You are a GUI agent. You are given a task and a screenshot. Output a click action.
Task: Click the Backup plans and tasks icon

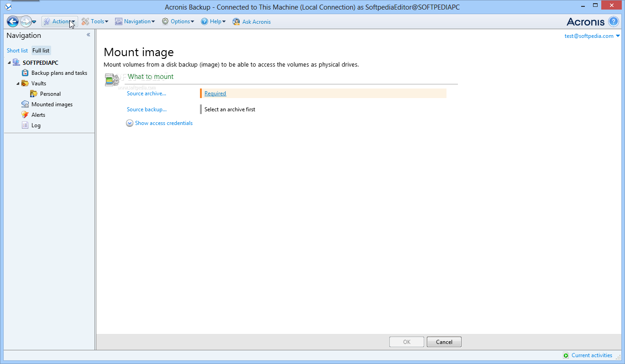coord(25,73)
